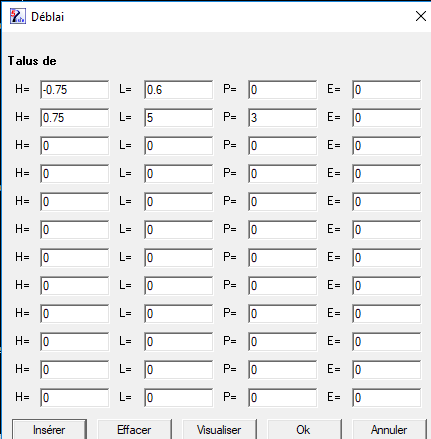Click the last row E field

point(386,398)
